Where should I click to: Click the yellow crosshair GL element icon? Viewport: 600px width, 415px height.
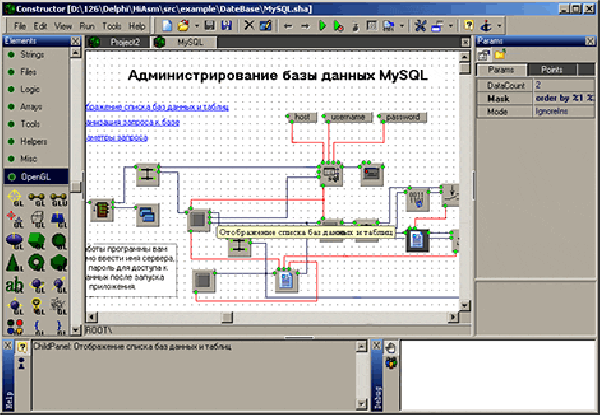[x=15, y=198]
